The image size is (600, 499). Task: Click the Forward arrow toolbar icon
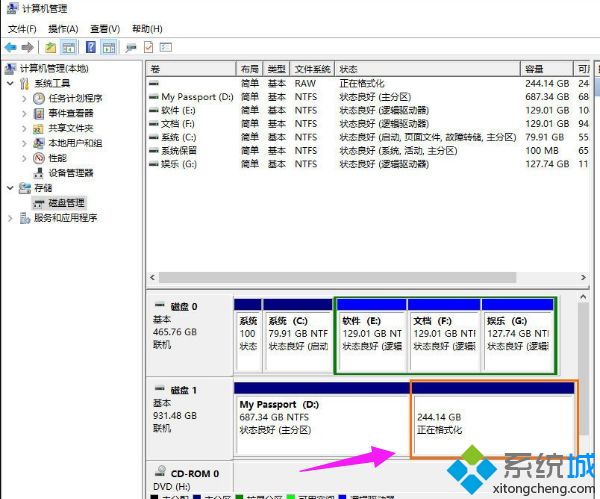[x=27, y=47]
